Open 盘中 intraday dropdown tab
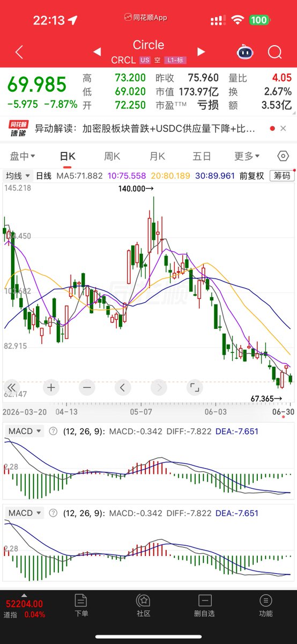 click(x=23, y=156)
